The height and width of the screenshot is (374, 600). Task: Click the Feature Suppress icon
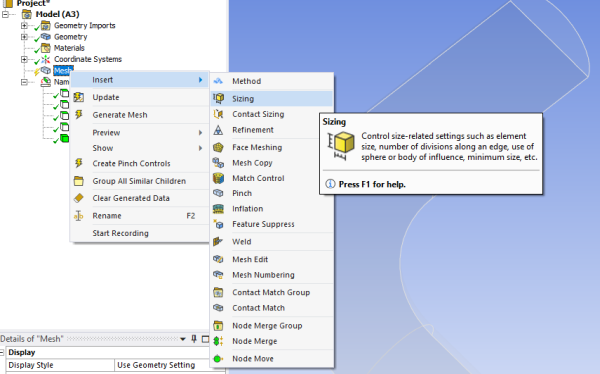click(218, 224)
